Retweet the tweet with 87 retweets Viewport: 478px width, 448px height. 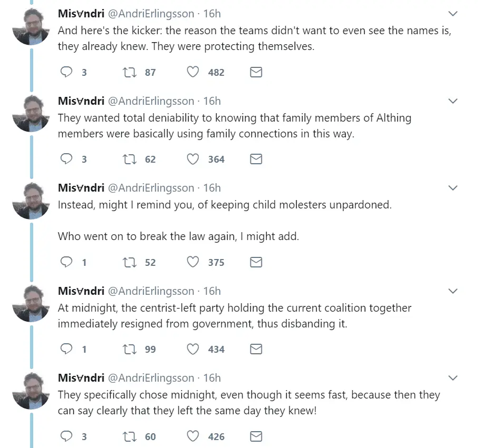(129, 72)
